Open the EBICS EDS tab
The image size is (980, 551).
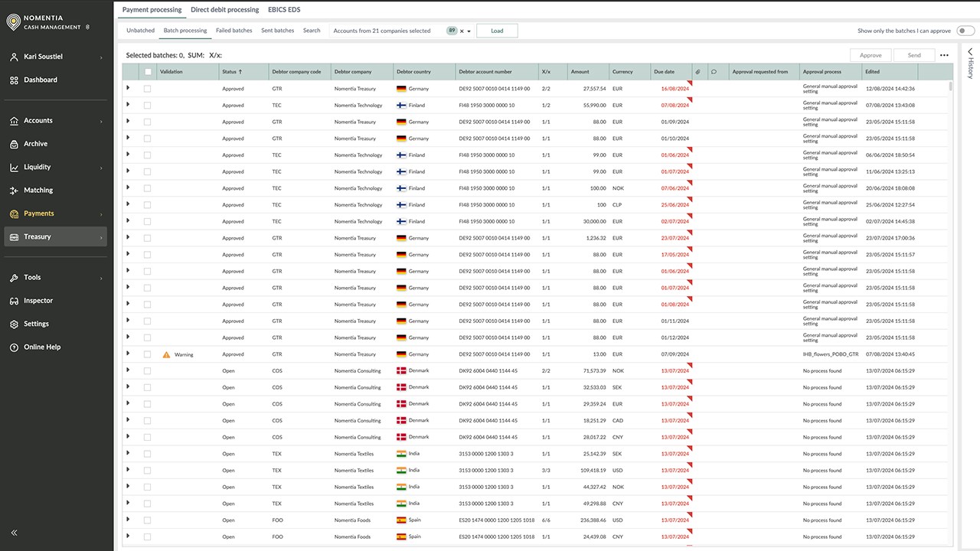283,10
